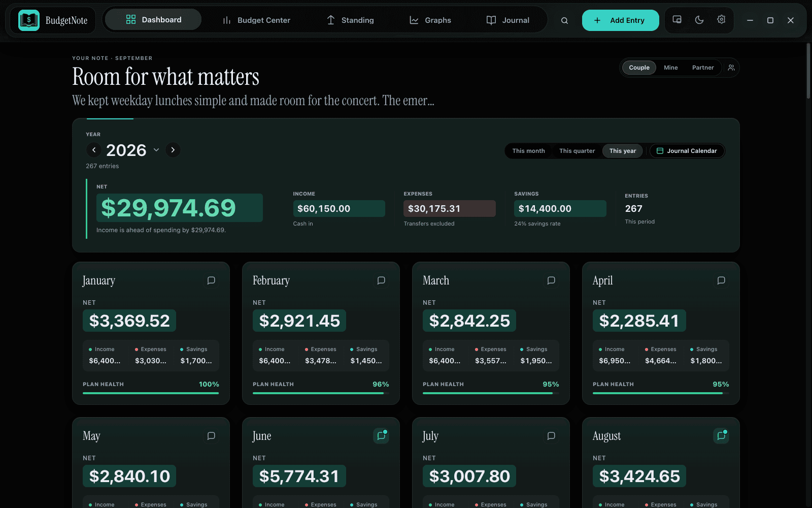The height and width of the screenshot is (508, 812).
Task: Click June's $5,774.31 net value
Action: 299,476
